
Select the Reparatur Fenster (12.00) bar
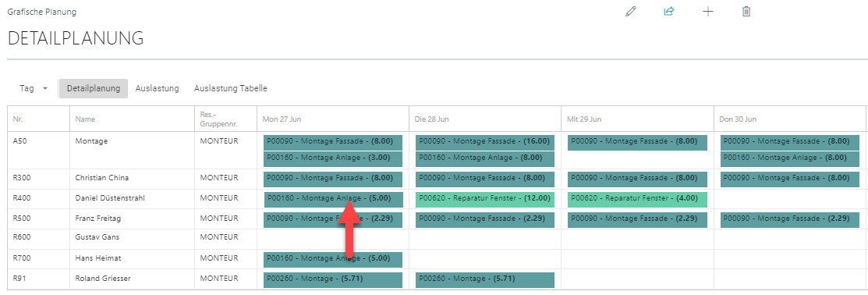coord(485,199)
